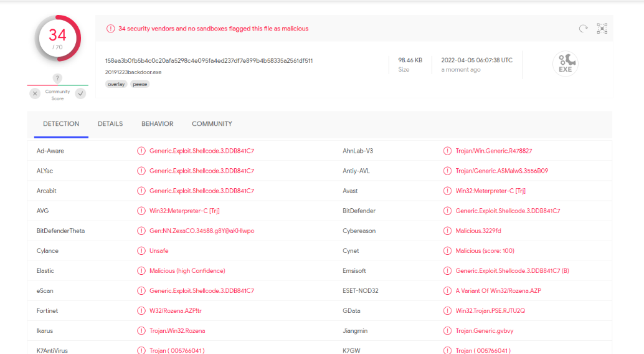Image resolution: width=644 pixels, height=354 pixels.
Task: Click 'Gen:NN.ZexaCO.34588.g8Y@aKHlwpo' detection
Action: pos(202,231)
